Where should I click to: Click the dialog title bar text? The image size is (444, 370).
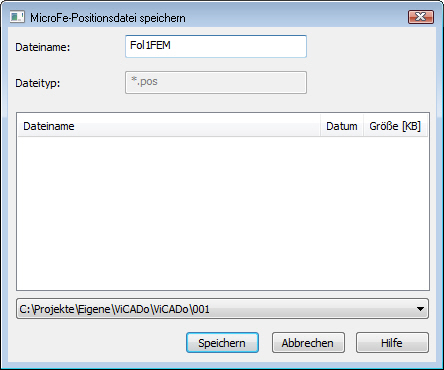click(108, 18)
